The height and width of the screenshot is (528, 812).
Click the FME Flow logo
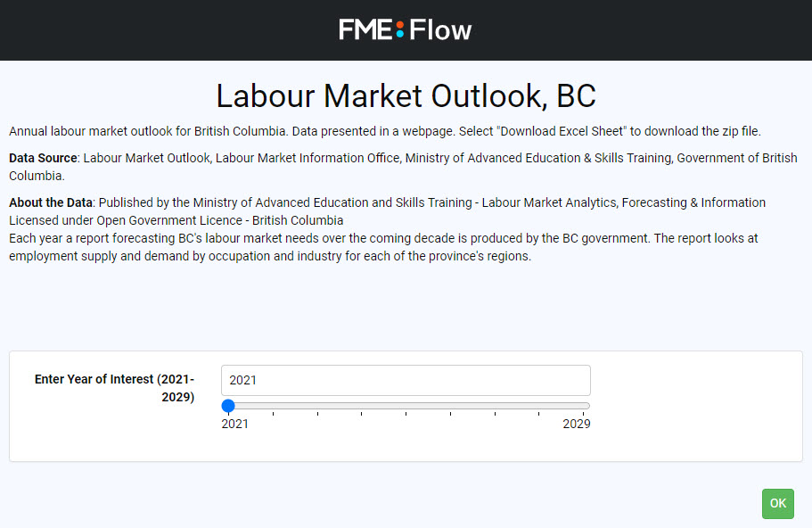click(x=406, y=29)
